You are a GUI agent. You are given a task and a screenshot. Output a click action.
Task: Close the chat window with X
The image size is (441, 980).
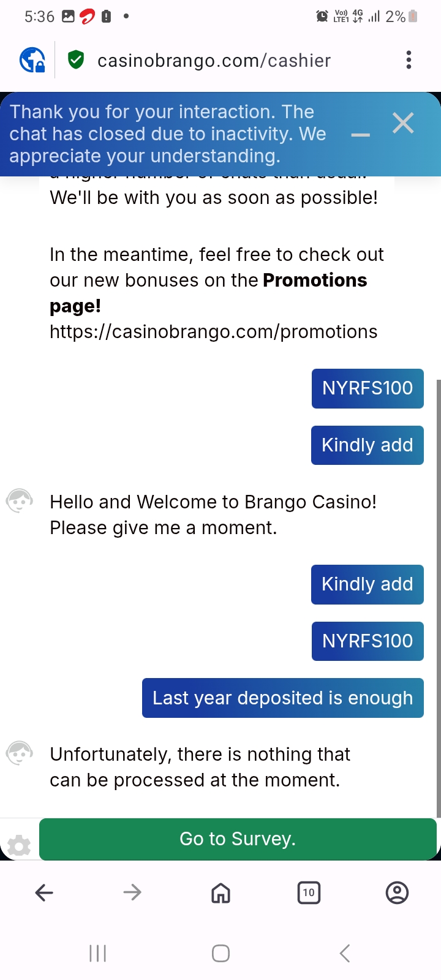coord(403,123)
